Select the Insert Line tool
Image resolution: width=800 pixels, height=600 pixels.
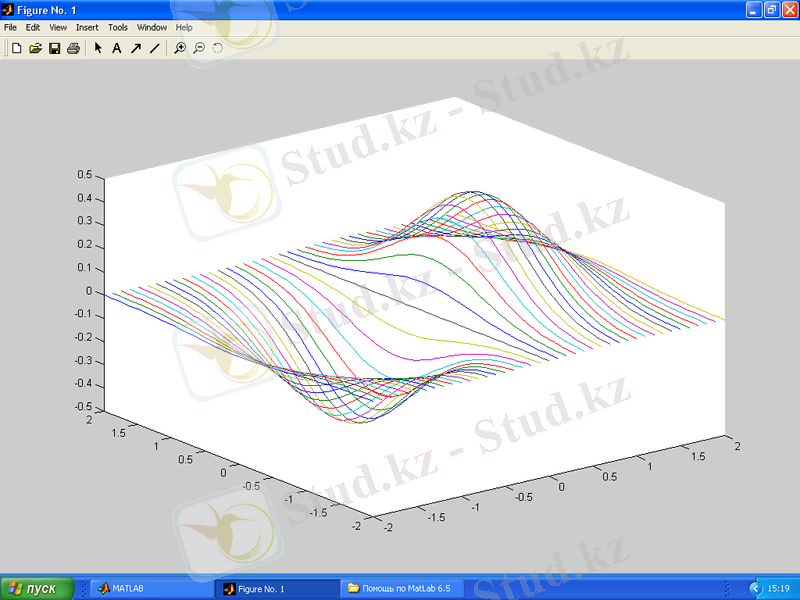[x=154, y=48]
